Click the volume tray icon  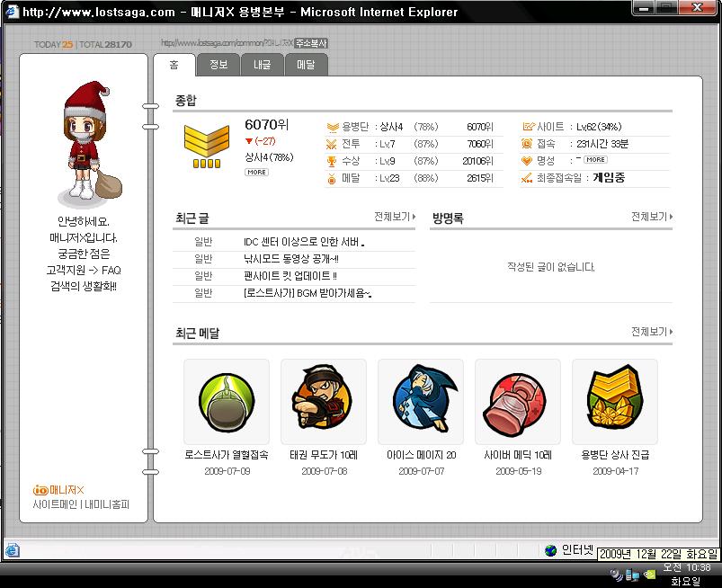617,575
